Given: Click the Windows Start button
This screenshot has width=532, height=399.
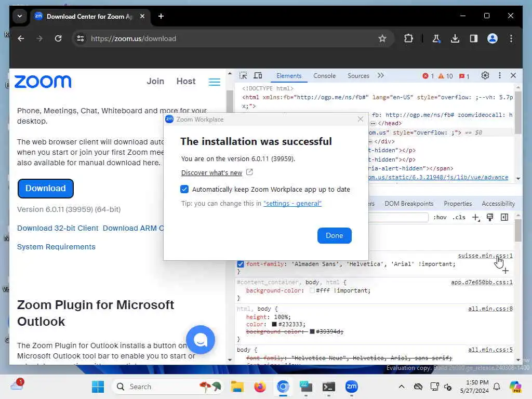Looking at the screenshot, I should [98, 387].
